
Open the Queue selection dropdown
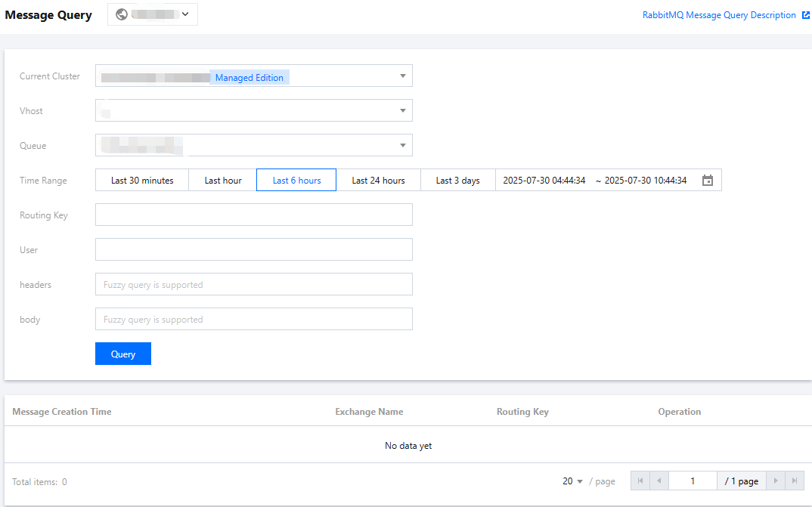tap(403, 146)
